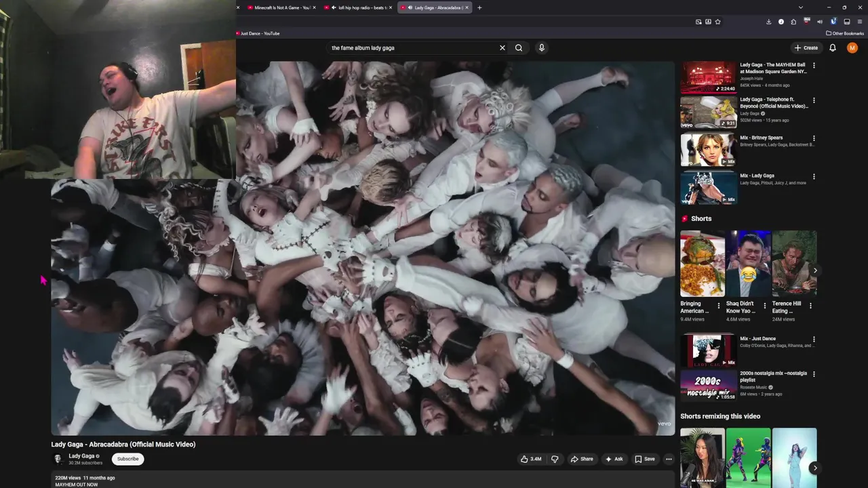868x488 pixels.
Task: Open options for Mix - Just Dance
Action: point(814,339)
